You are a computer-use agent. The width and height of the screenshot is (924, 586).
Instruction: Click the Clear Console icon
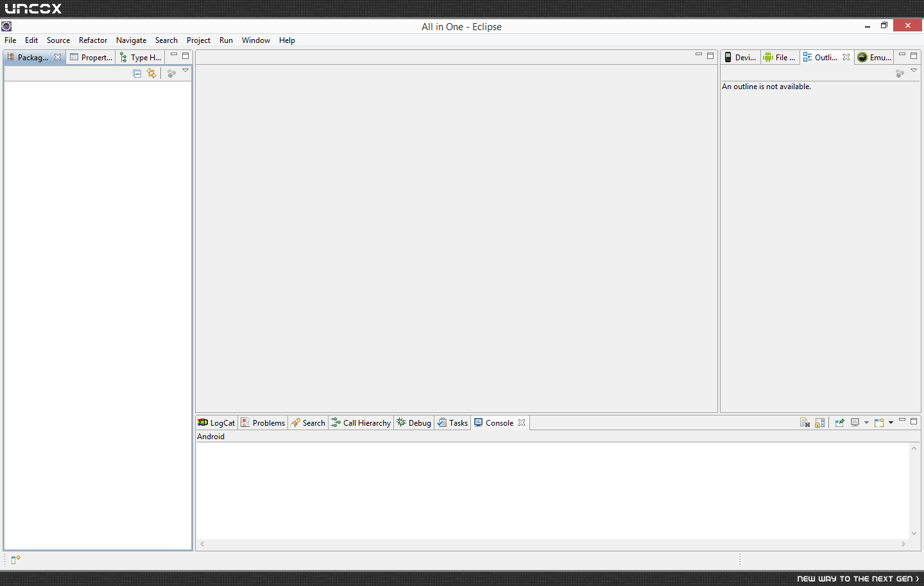coord(805,423)
